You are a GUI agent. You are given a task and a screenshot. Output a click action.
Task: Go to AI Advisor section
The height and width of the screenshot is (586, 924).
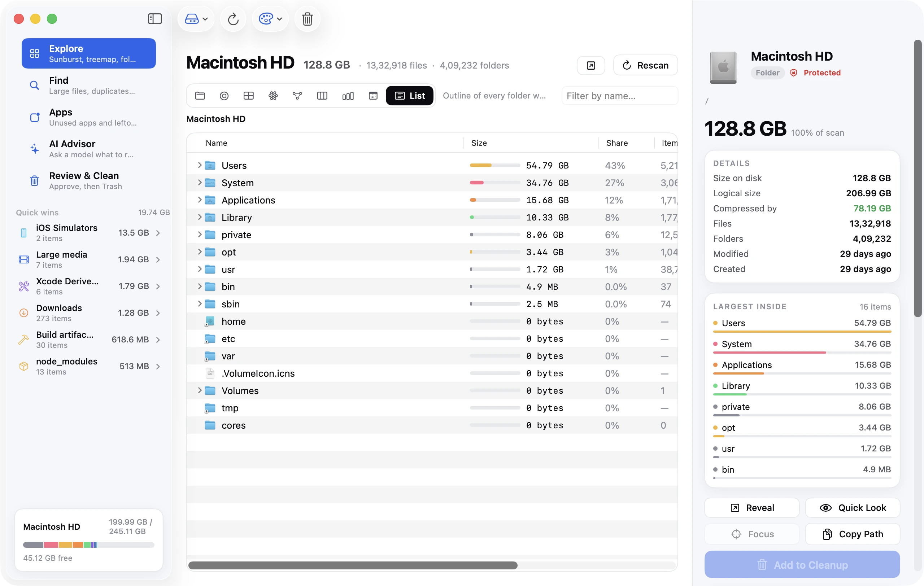89,149
